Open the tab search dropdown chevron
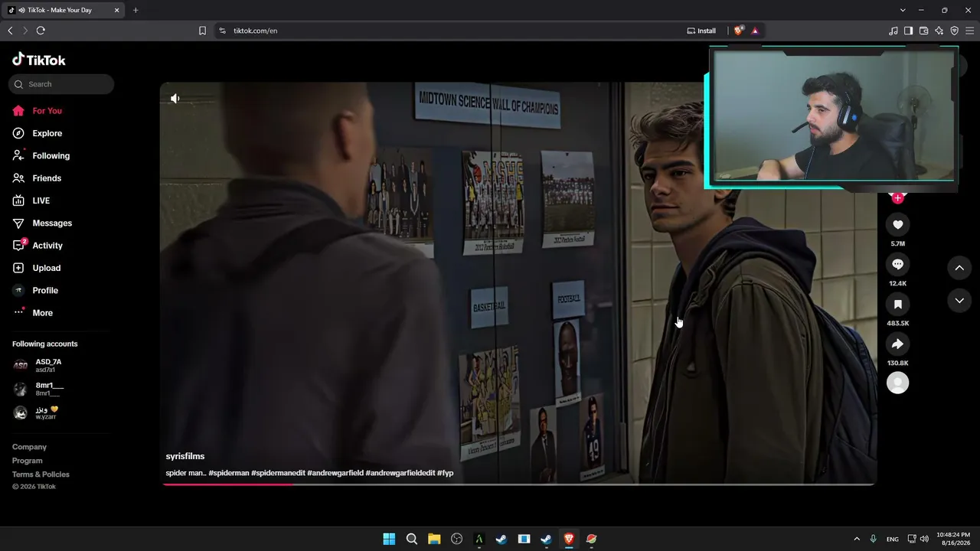The height and width of the screenshot is (551, 980). (903, 10)
